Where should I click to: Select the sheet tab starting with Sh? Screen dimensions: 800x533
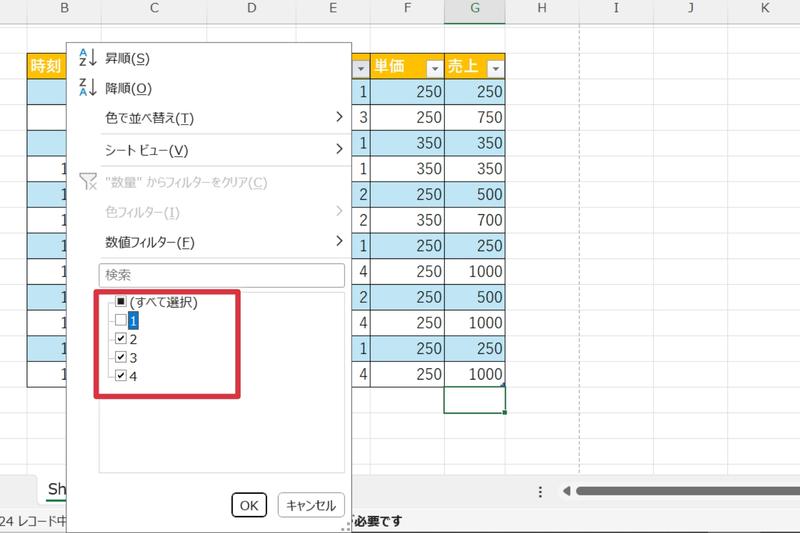pyautogui.click(x=56, y=489)
